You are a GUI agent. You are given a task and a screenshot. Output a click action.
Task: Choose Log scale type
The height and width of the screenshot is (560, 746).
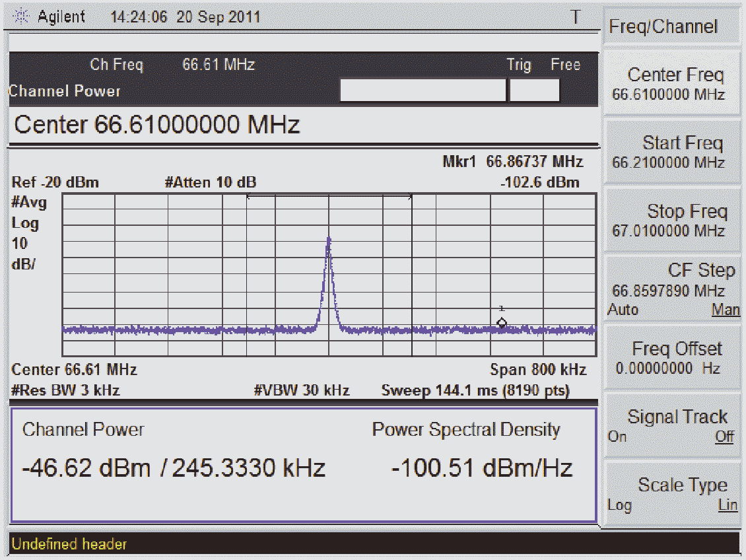coord(619,505)
